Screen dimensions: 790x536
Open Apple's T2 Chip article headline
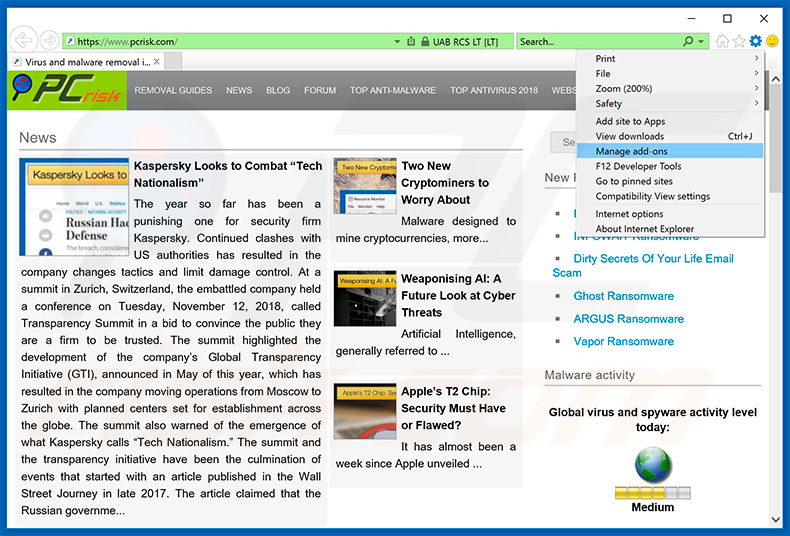point(453,409)
